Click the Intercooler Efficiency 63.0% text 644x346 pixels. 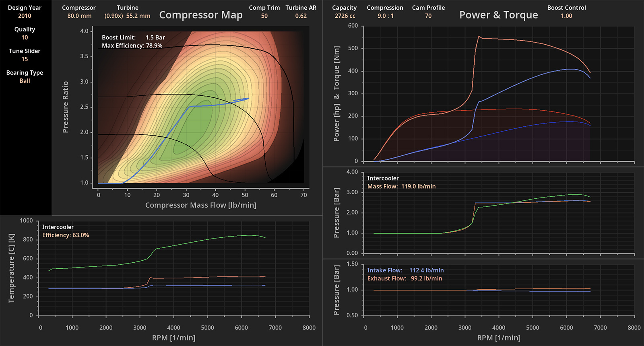coord(66,235)
